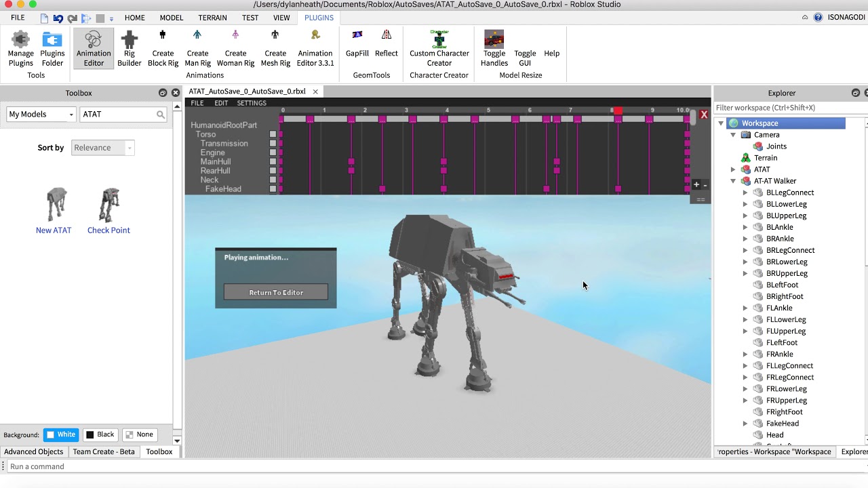Zoom out the timeline with minus icon
This screenshot has width=868, height=488.
pos(705,184)
